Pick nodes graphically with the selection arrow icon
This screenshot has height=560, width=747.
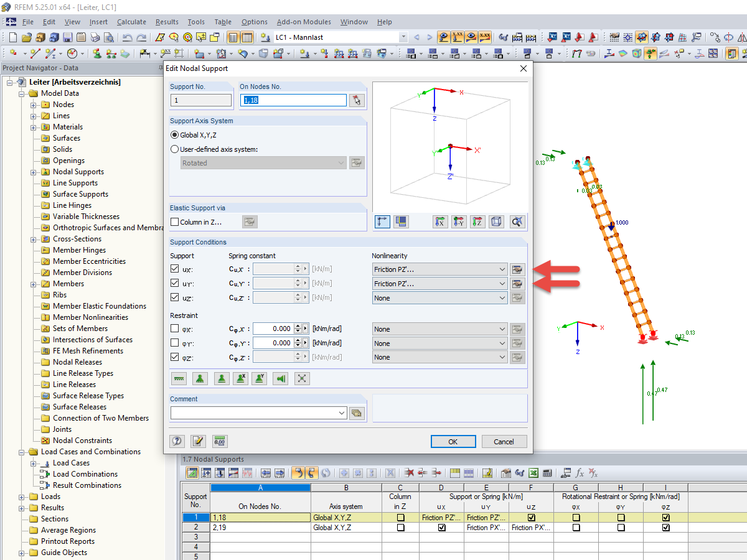[x=355, y=100]
